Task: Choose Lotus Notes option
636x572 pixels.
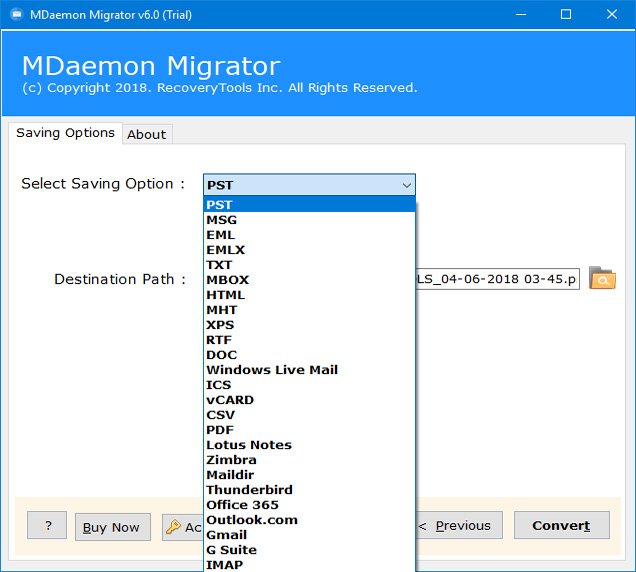Action: pos(309,445)
